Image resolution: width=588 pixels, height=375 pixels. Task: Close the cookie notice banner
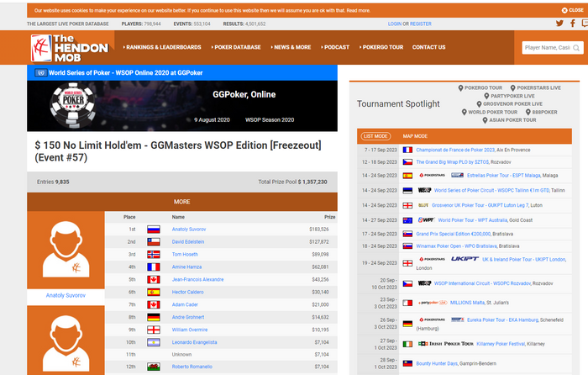572,10
